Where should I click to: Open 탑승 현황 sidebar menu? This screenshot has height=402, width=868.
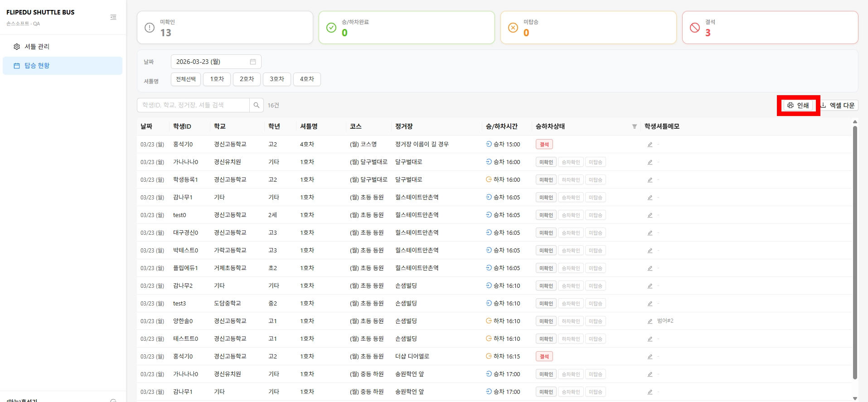click(63, 66)
